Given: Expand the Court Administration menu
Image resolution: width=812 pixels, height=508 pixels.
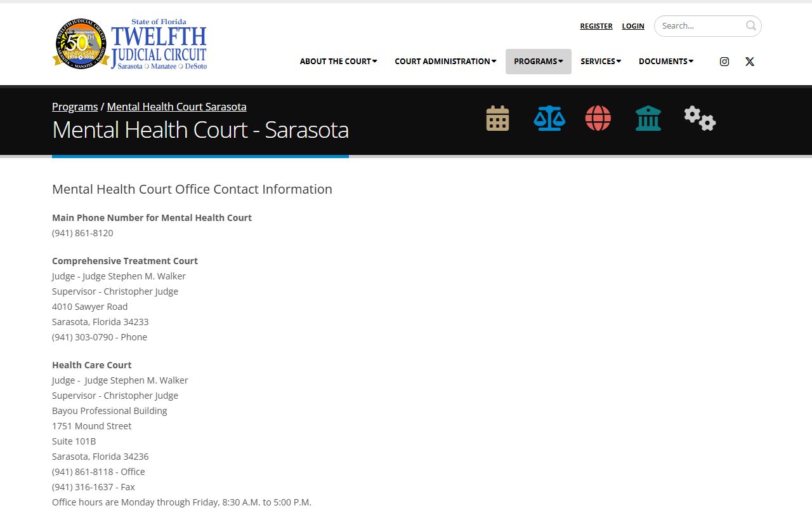Looking at the screenshot, I should [445, 62].
